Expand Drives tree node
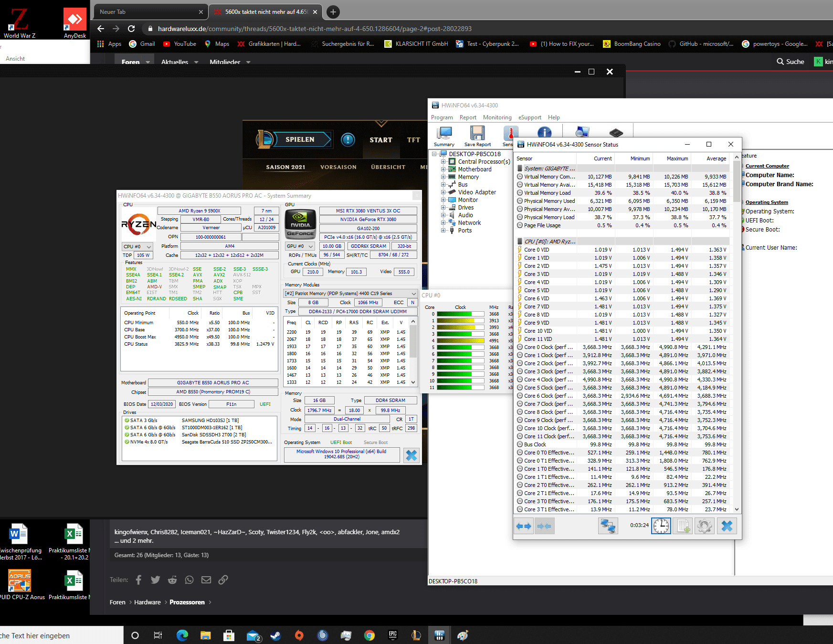Image resolution: width=833 pixels, height=644 pixels. (x=443, y=208)
